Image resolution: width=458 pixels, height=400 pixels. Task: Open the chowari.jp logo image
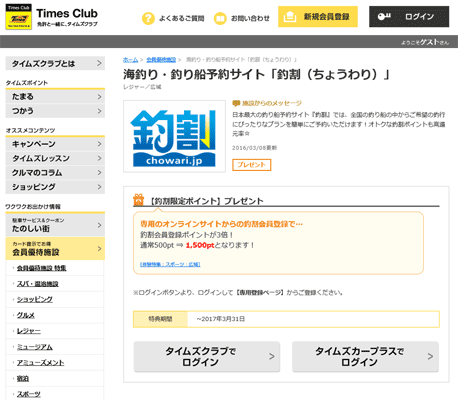click(174, 136)
